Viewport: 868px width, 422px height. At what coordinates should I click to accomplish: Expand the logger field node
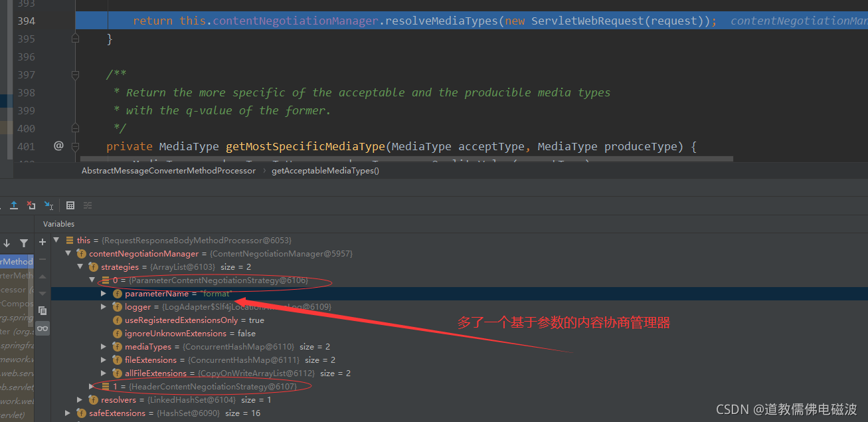click(104, 306)
